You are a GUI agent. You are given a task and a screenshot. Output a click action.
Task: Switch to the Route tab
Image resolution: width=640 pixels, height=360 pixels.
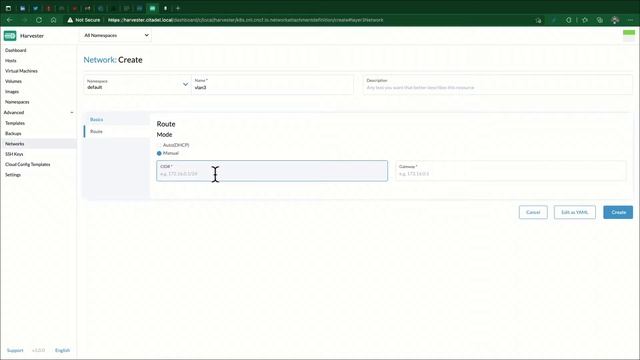tap(96, 131)
